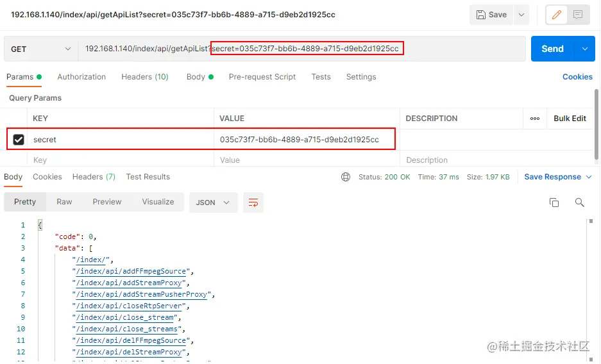
Task: Click the globe network icon
Action: pyautogui.click(x=346, y=177)
